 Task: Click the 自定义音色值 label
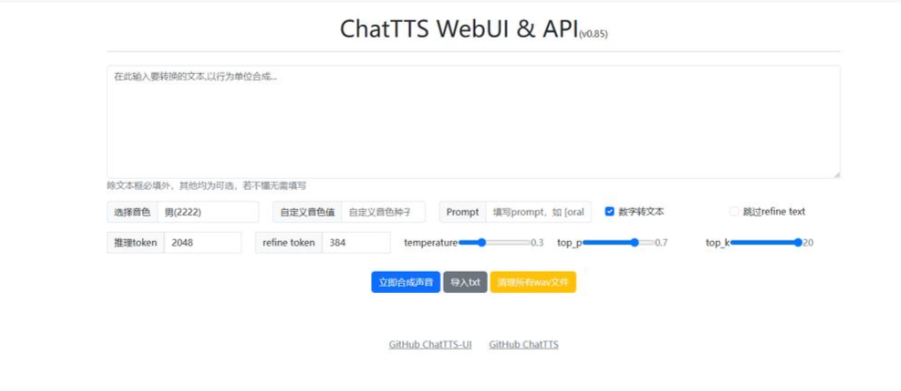point(307,212)
